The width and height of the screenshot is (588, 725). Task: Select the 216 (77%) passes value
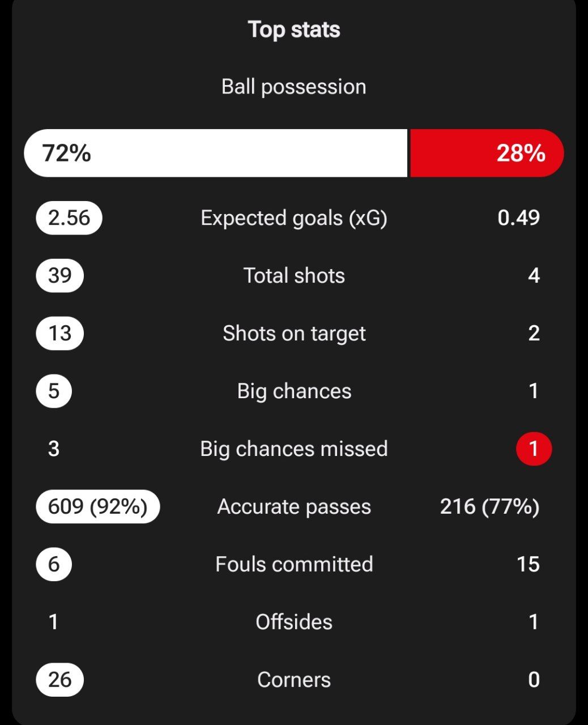490,506
